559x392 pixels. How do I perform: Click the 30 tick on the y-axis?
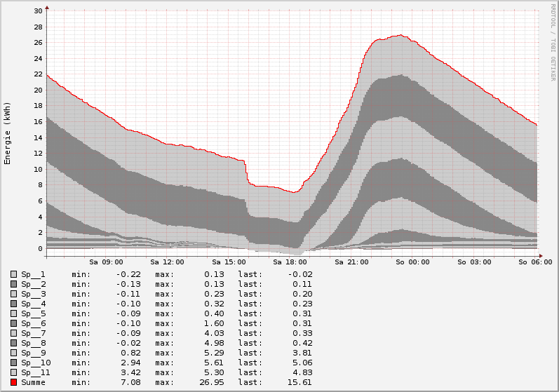tap(38, 11)
